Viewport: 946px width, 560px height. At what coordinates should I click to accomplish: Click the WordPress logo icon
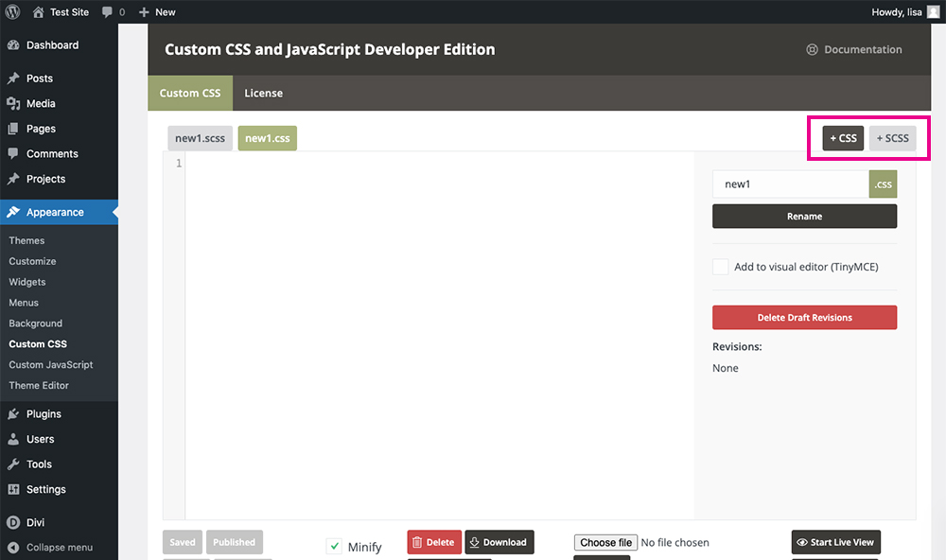(12, 12)
